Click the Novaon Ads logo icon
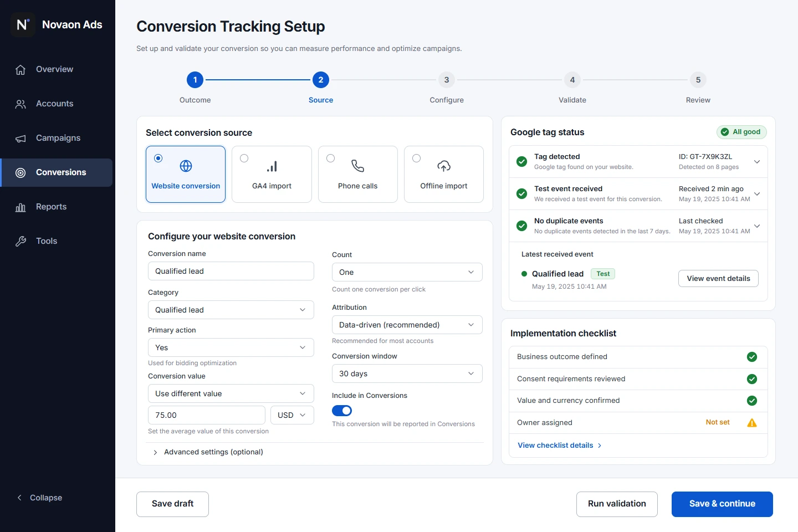The width and height of the screenshot is (798, 532). (23, 25)
